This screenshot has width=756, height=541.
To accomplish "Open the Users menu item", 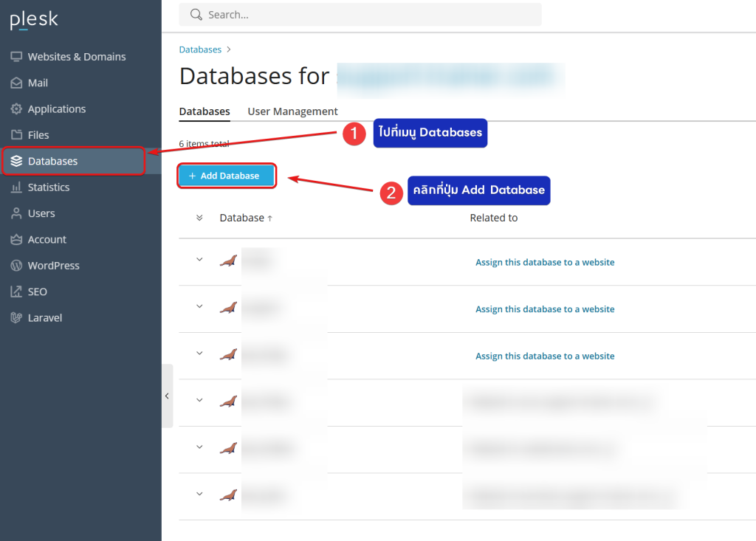I will pyautogui.click(x=41, y=213).
